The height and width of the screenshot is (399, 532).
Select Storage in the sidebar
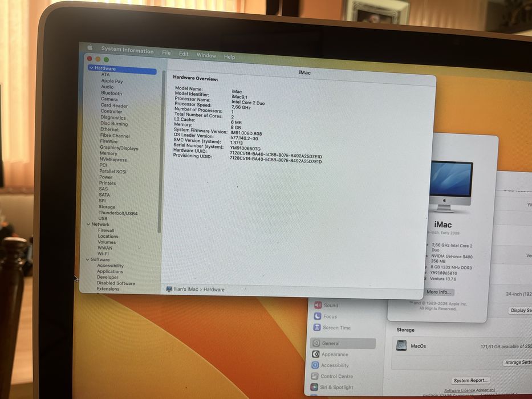pyautogui.click(x=107, y=206)
